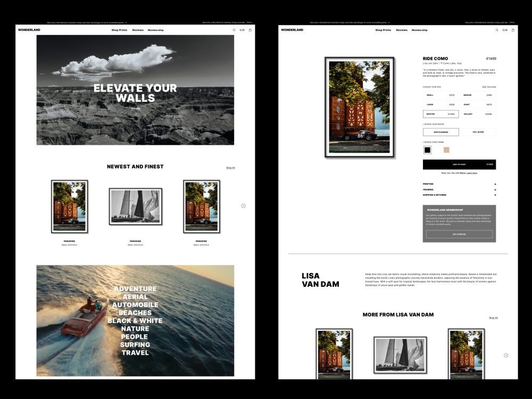Click the Add to Cart button

coord(460,164)
